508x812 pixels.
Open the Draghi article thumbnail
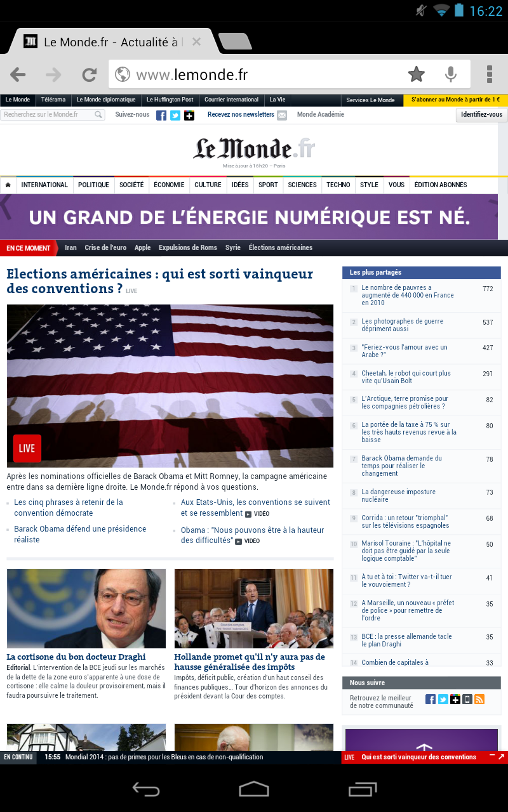pos(86,608)
